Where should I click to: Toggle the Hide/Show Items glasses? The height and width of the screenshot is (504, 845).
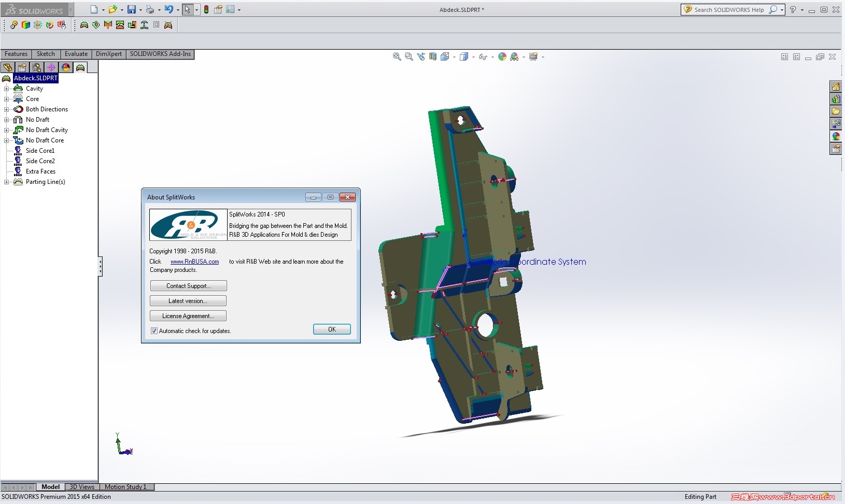(483, 56)
